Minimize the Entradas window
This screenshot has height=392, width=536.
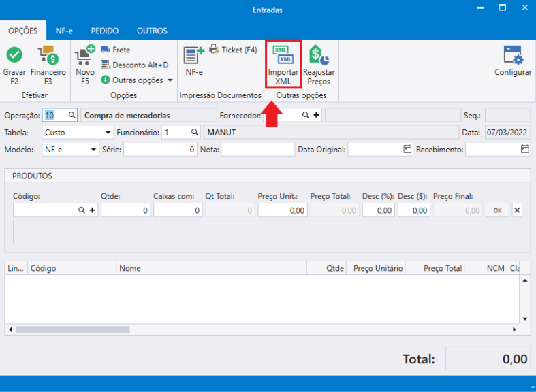(480, 8)
